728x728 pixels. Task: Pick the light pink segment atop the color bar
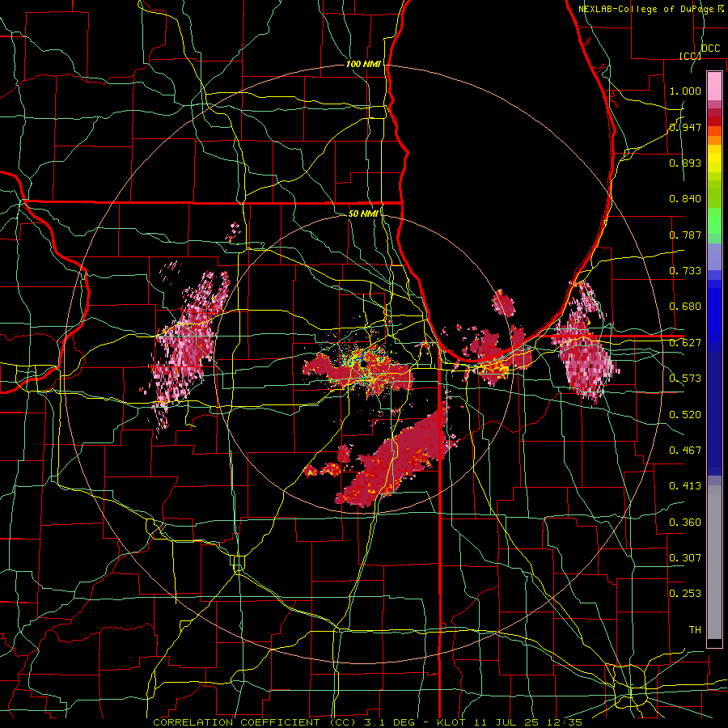point(714,87)
